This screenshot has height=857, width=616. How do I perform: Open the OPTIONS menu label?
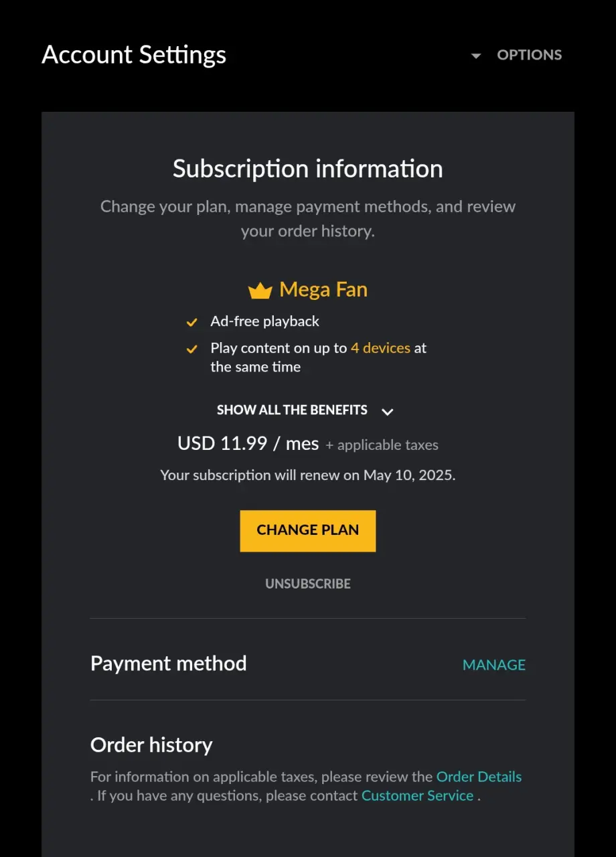(x=529, y=55)
